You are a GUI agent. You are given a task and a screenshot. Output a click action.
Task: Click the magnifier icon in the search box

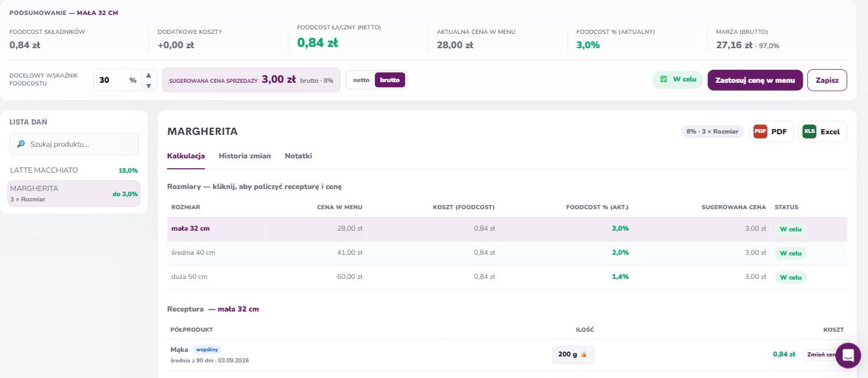coord(21,144)
